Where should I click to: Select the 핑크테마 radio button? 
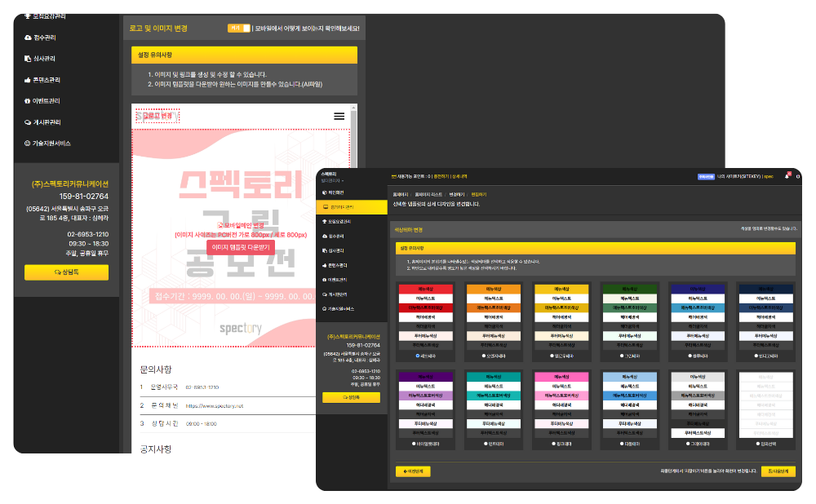coord(553,444)
